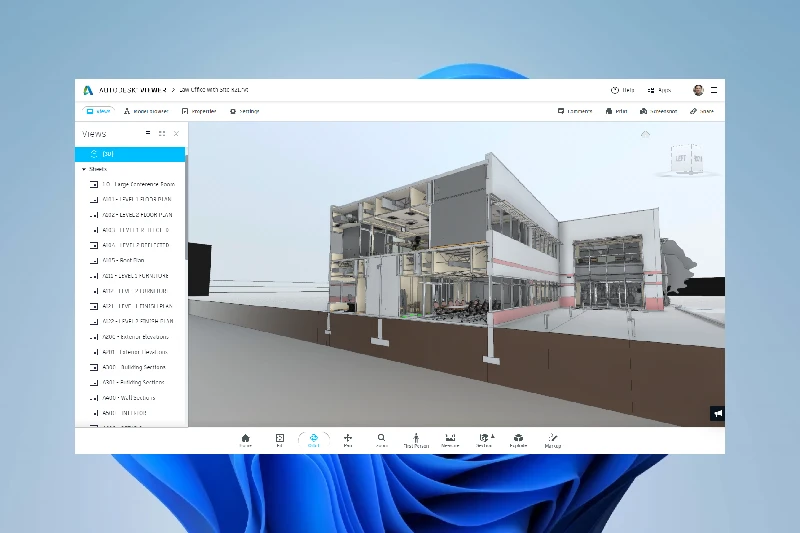Switch Views panel to list layout
The image size is (800, 533).
tap(148, 133)
